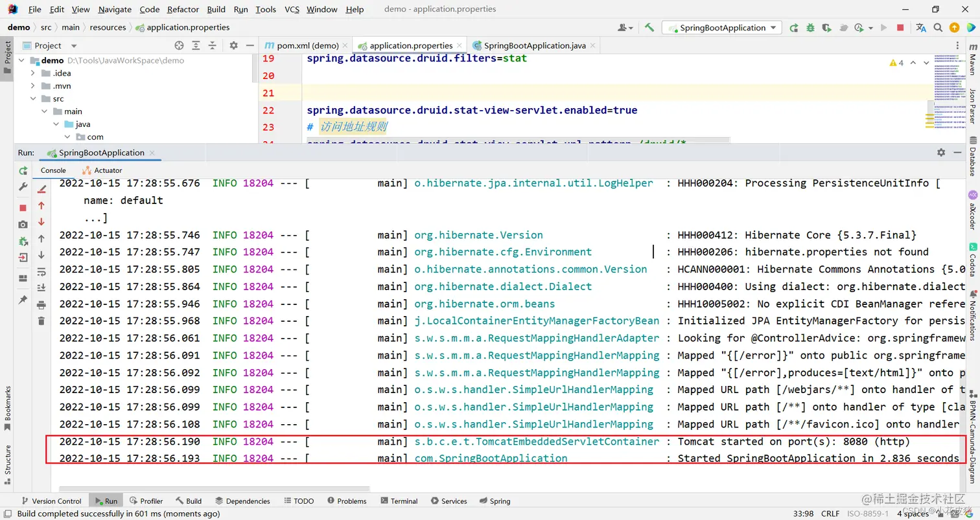Image resolution: width=980 pixels, height=520 pixels.
Task: Go to next highlighted problem arrow
Action: click(x=926, y=63)
